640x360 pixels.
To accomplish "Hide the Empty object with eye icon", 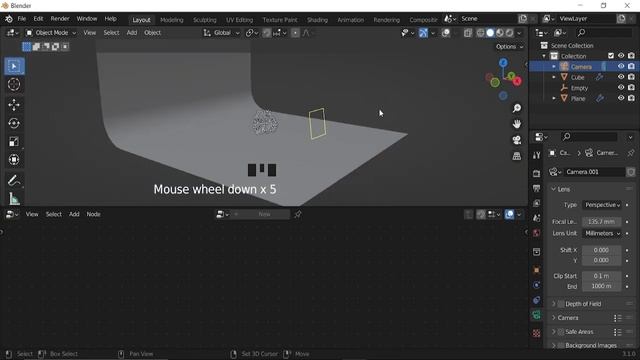I will pyautogui.click(x=621, y=87).
